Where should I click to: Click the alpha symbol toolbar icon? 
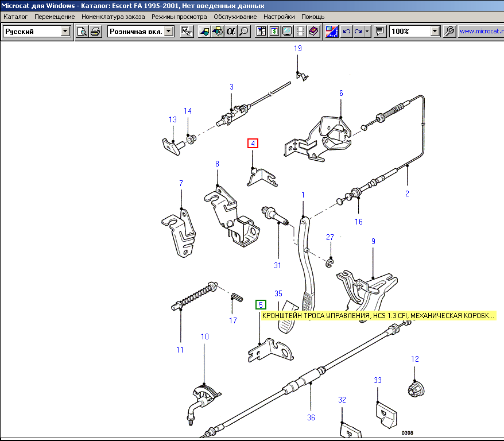(x=231, y=32)
